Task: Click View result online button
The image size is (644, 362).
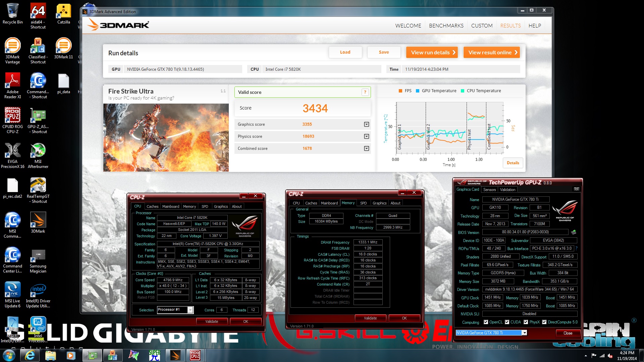Action: 492,52
